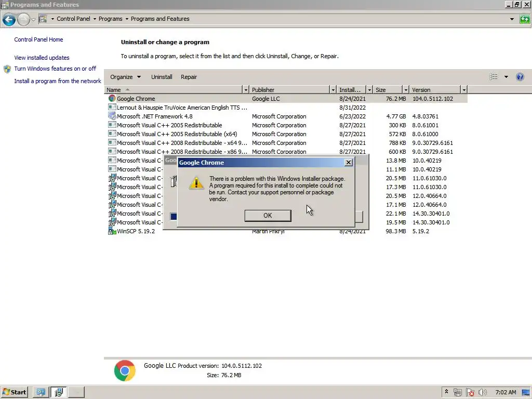Viewport: 532px width, 399px height.
Task: Click Uninstall in the toolbar
Action: click(162, 77)
